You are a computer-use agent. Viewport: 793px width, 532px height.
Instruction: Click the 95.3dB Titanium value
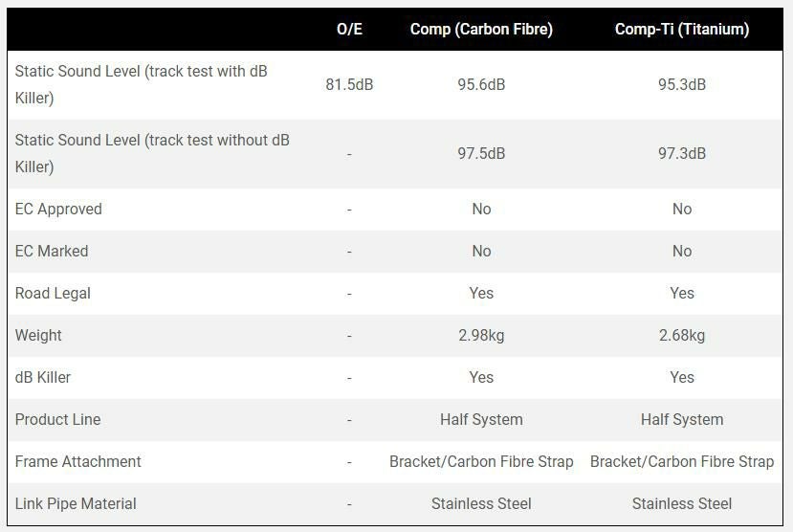click(681, 84)
